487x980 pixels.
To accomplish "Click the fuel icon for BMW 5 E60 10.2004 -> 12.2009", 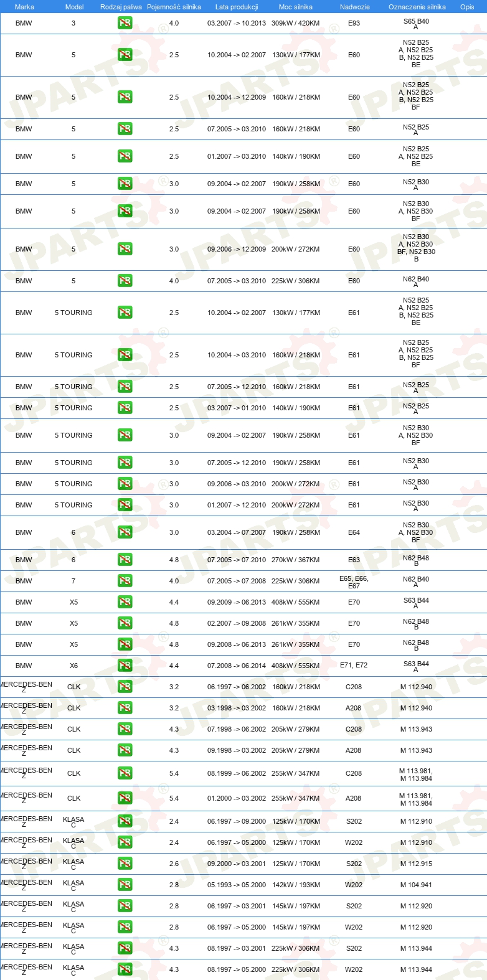I will pyautogui.click(x=125, y=97).
